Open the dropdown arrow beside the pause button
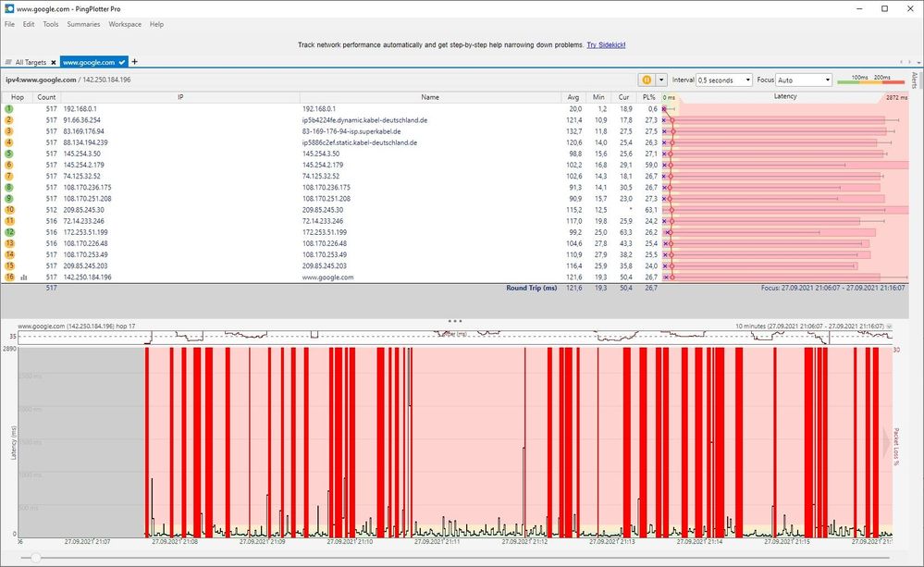Screen dimensions: 924x567 (x=661, y=80)
